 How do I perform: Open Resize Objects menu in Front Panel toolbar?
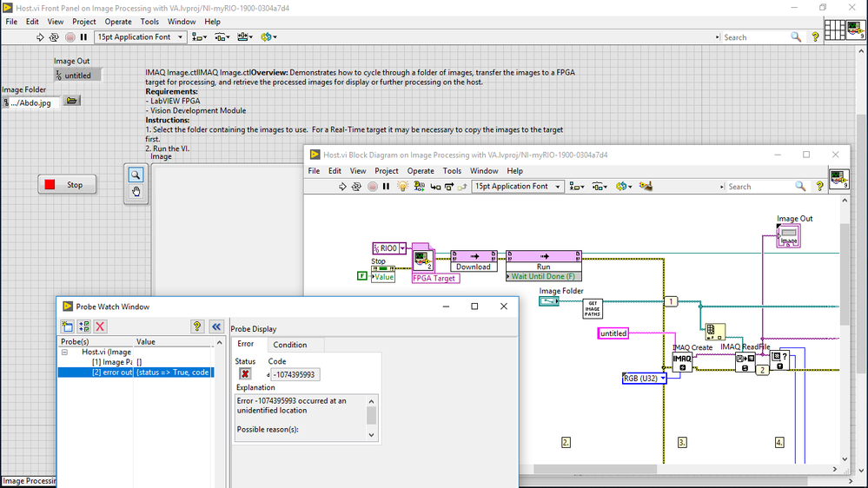245,37
